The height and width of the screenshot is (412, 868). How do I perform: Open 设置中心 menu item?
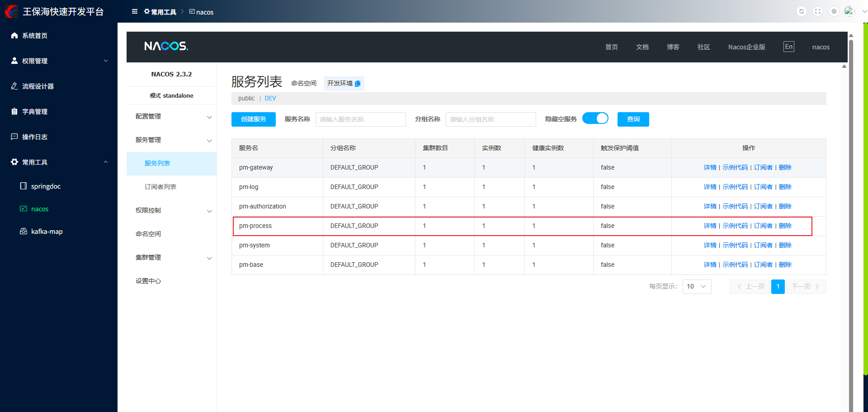pyautogui.click(x=171, y=281)
